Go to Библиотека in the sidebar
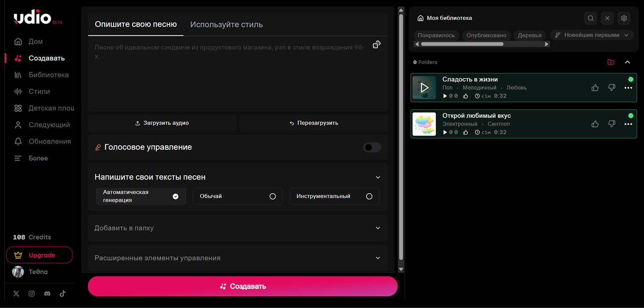The width and height of the screenshot is (644, 308). pyautogui.click(x=41, y=75)
